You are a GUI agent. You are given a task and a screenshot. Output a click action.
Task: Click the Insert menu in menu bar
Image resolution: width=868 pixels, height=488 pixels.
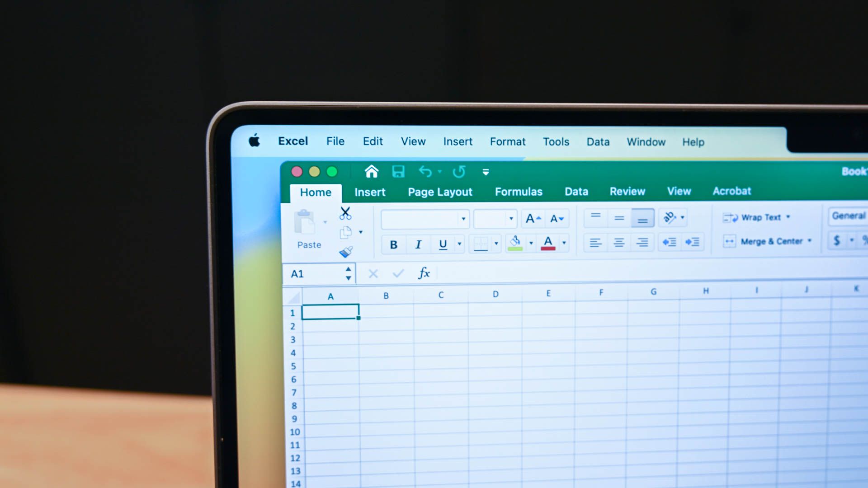coord(457,141)
